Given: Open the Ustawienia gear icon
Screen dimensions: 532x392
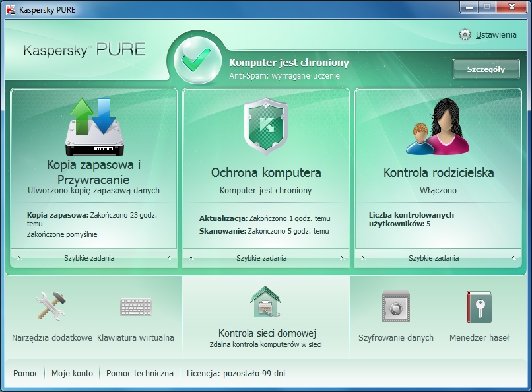Looking at the screenshot, I should 465,36.
